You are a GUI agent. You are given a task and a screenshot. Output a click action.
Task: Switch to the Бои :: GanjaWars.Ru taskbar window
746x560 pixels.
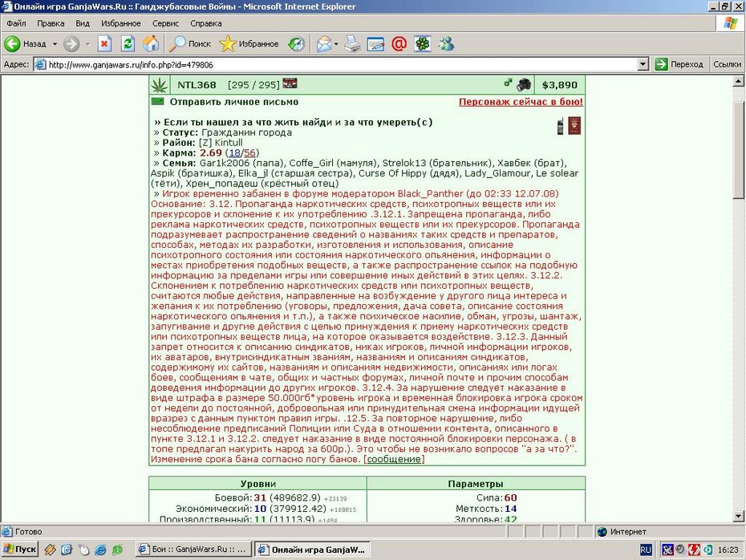(x=193, y=550)
